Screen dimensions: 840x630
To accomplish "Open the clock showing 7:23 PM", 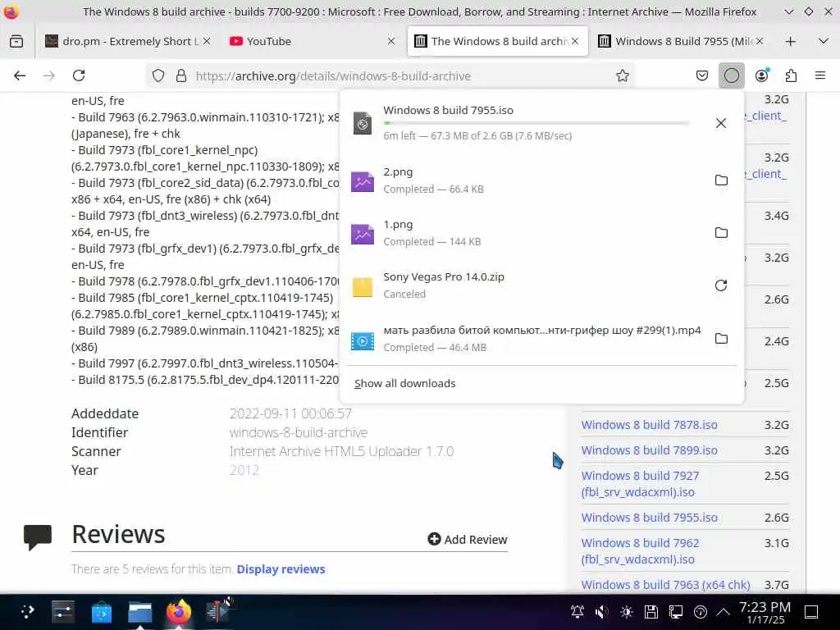I will 765,612.
